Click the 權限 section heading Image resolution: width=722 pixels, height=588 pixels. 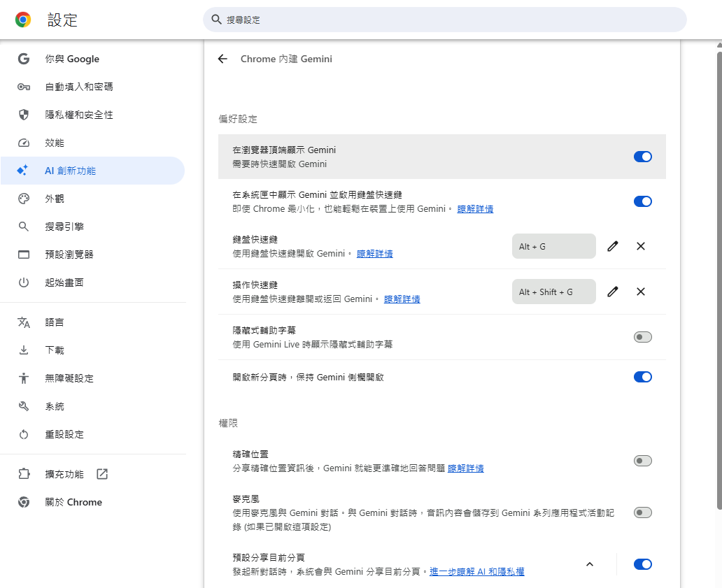coord(228,423)
